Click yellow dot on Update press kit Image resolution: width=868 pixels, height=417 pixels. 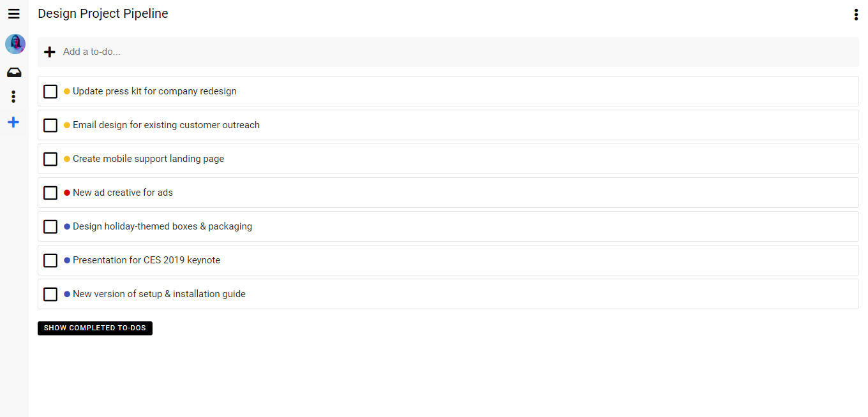click(67, 92)
